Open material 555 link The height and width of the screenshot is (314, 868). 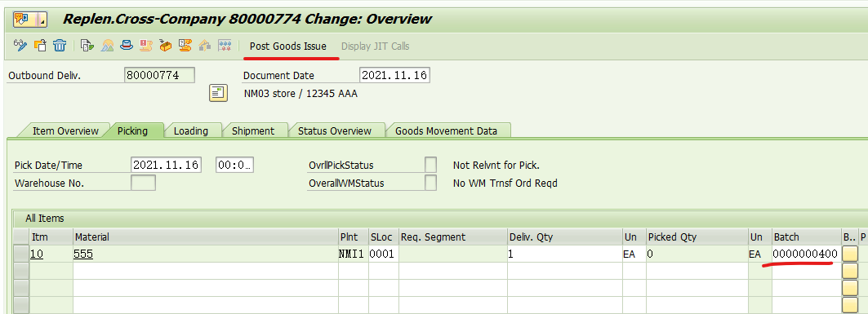83,254
